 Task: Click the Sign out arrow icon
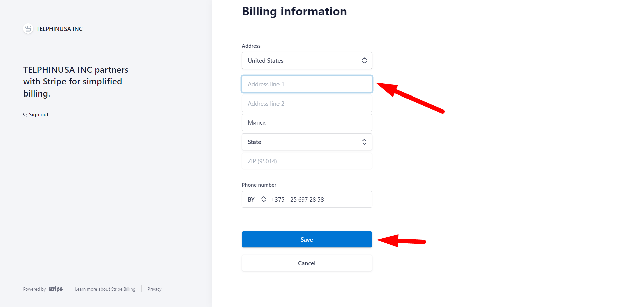click(25, 115)
